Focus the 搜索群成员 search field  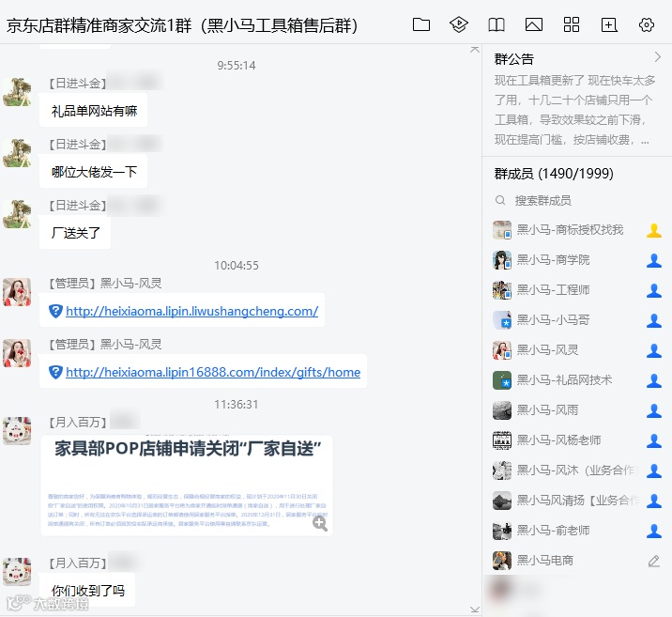(577, 200)
